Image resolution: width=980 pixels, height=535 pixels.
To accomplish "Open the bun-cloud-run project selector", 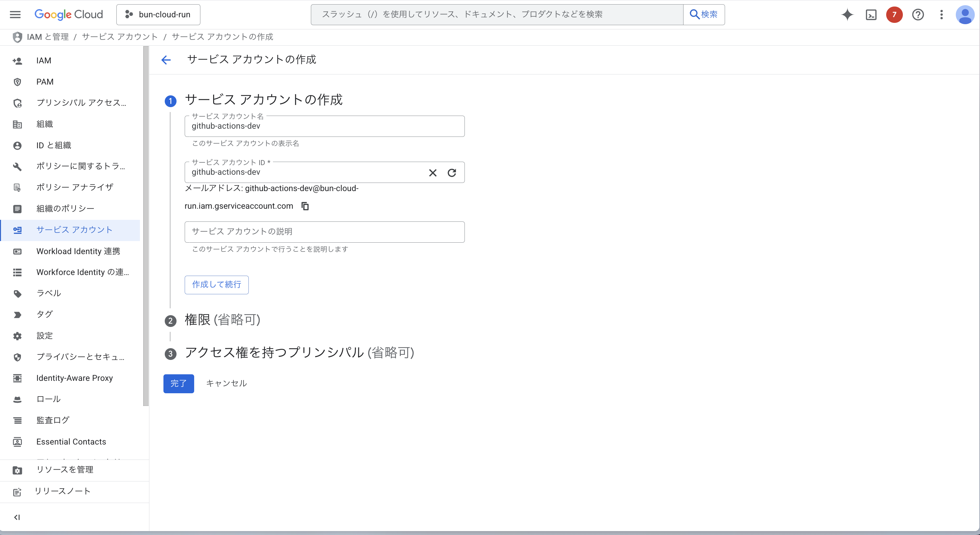I will tap(158, 14).
